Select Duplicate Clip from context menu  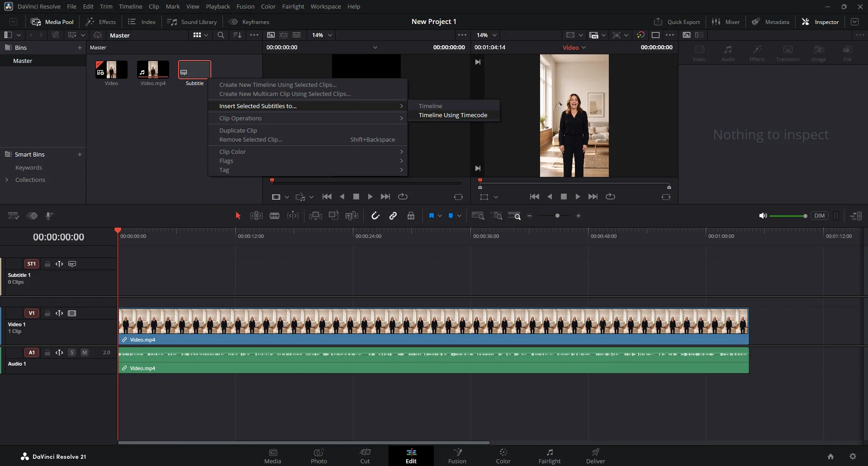click(308, 130)
